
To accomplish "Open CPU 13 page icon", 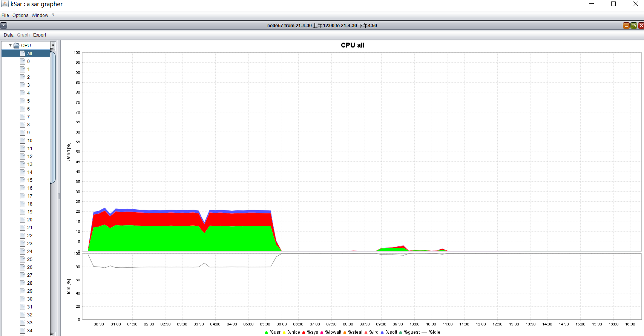I will 23,164.
